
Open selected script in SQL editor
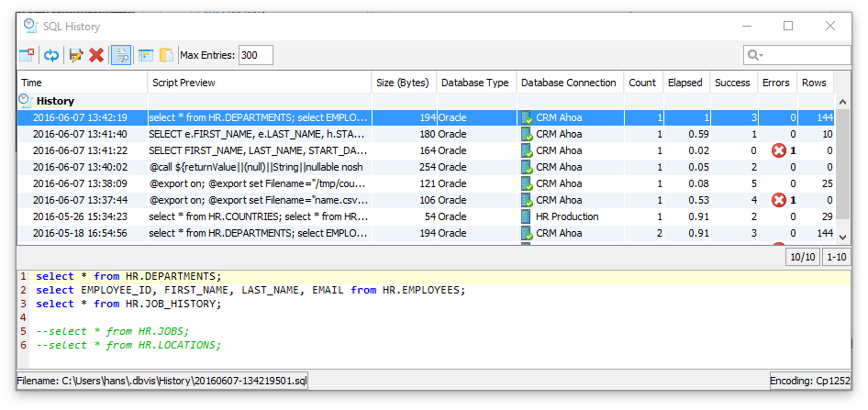point(75,55)
